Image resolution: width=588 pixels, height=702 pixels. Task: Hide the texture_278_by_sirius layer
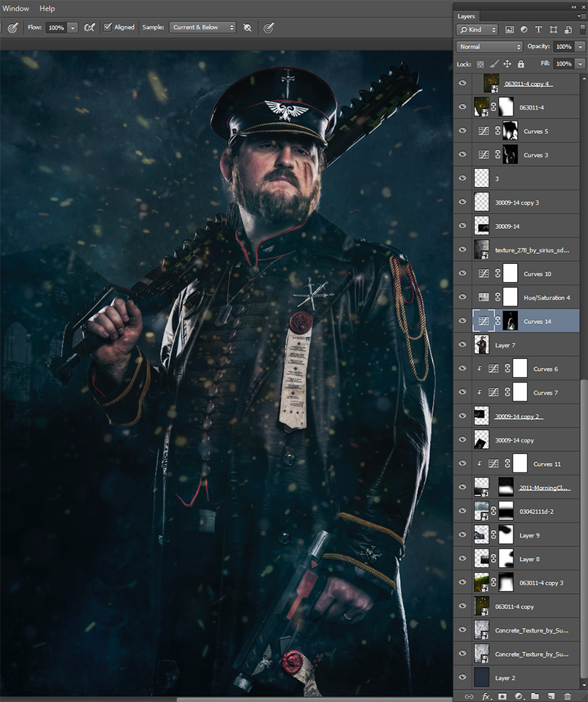[x=463, y=249]
